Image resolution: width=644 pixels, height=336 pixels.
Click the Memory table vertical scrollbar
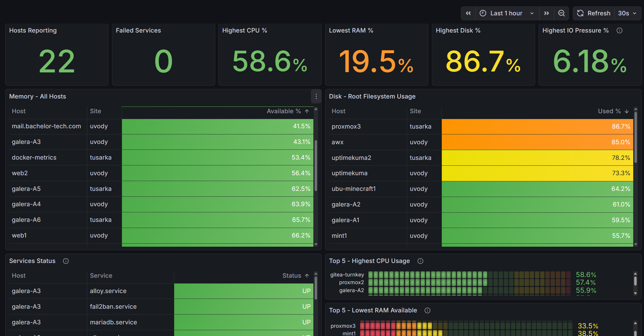pos(316,166)
